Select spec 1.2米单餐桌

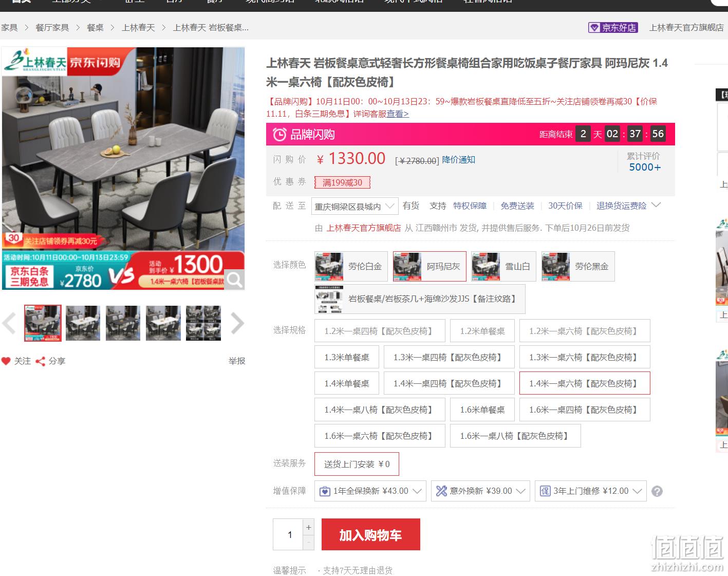pos(482,331)
